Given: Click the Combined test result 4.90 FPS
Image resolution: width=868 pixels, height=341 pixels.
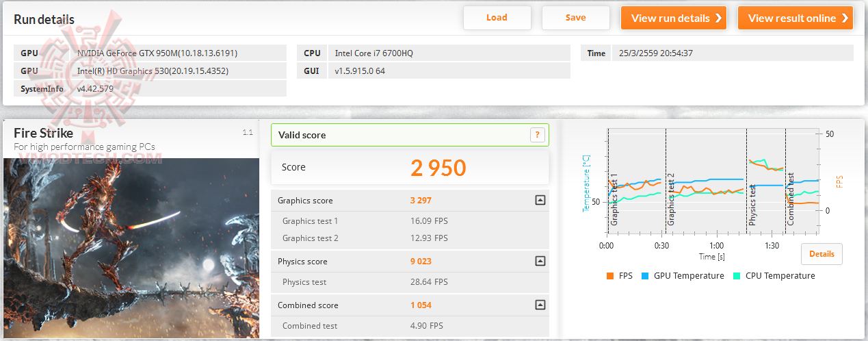Looking at the screenshot, I should pyautogui.click(x=426, y=326).
